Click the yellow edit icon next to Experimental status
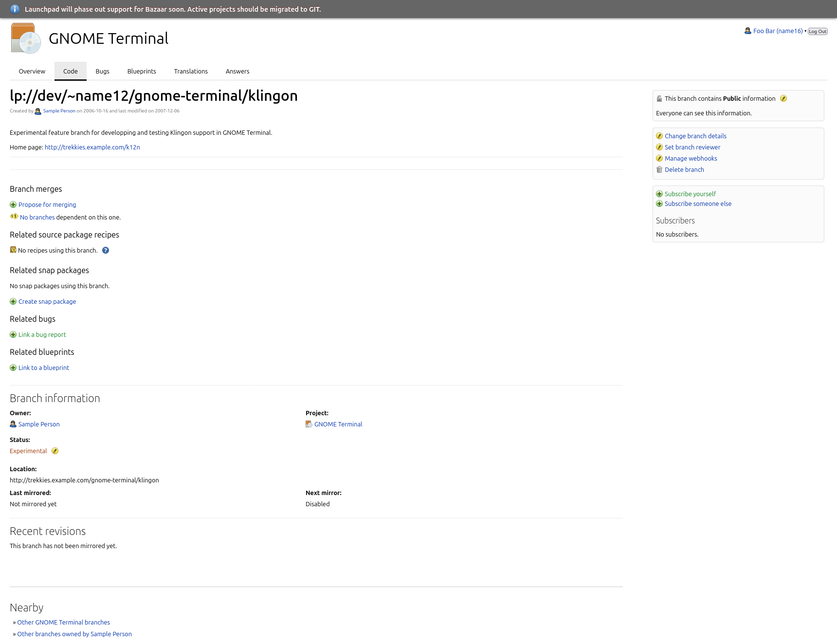 click(55, 451)
